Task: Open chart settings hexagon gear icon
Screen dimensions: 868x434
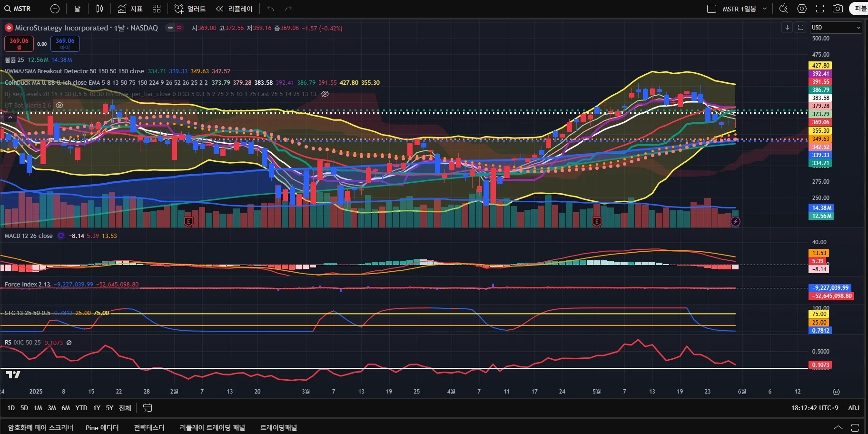Action: (x=802, y=9)
